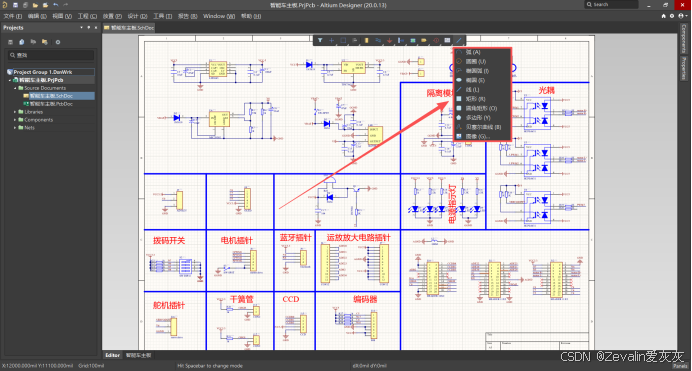Open the 文件 (F) menu
This screenshot has width=692, height=371.
12,16
